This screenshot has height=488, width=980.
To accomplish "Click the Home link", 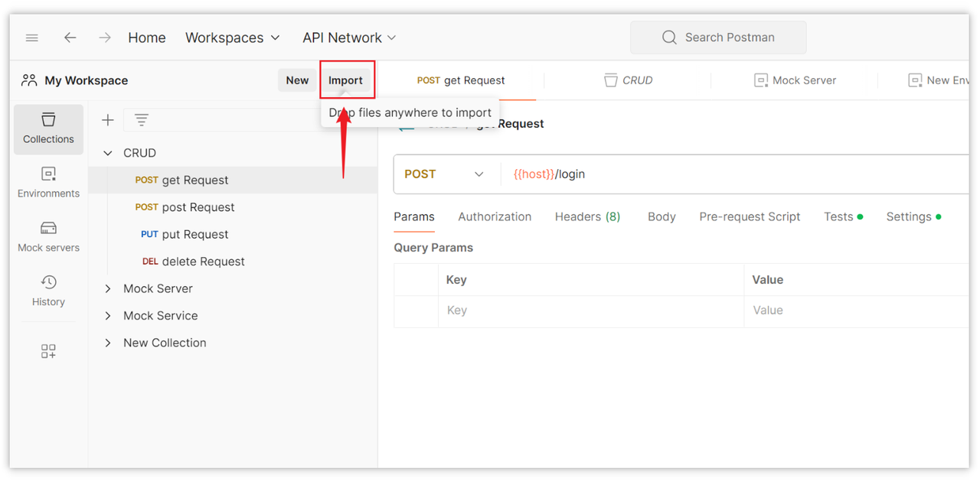I will tap(147, 37).
